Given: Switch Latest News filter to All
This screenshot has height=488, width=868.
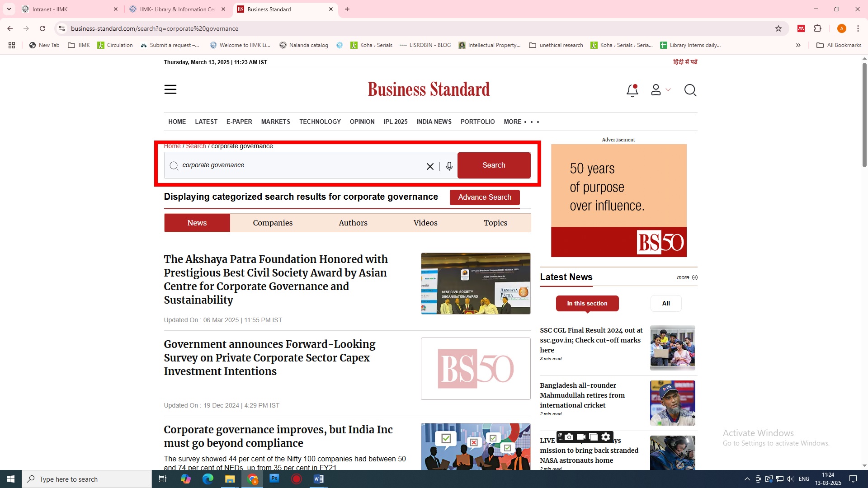Looking at the screenshot, I should [665, 304].
